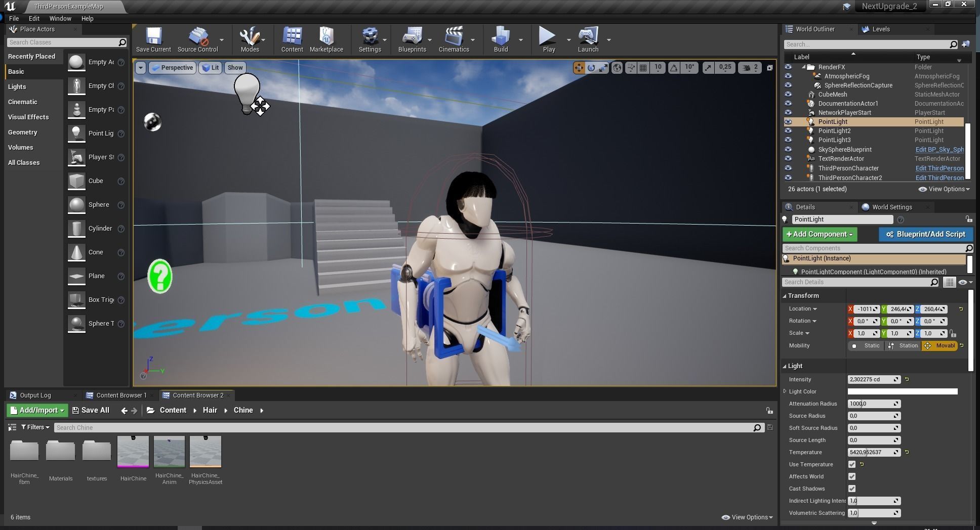Click the Add Component button
Image resolution: width=980 pixels, height=530 pixels.
[x=820, y=234]
